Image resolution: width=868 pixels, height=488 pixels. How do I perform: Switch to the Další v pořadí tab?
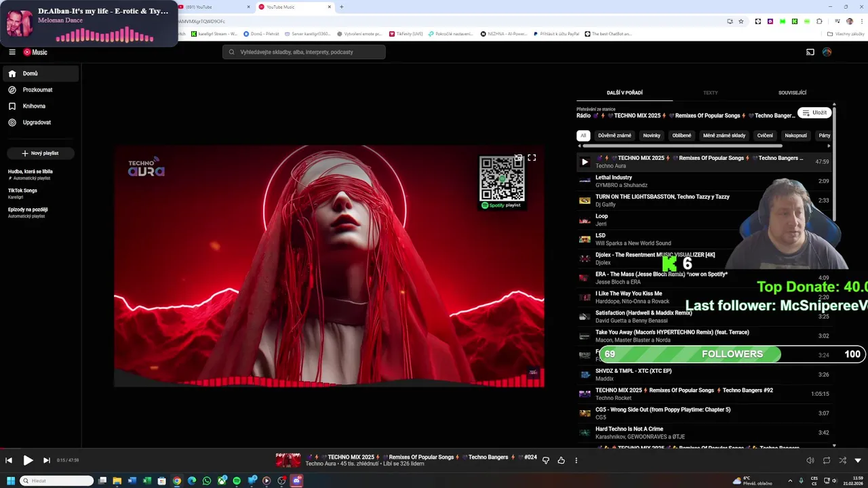[625, 93]
